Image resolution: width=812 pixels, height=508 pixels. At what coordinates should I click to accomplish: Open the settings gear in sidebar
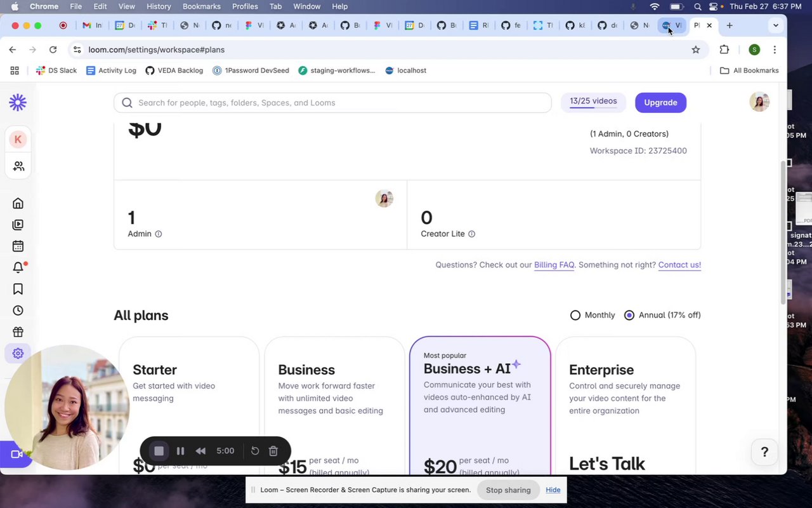[18, 354]
